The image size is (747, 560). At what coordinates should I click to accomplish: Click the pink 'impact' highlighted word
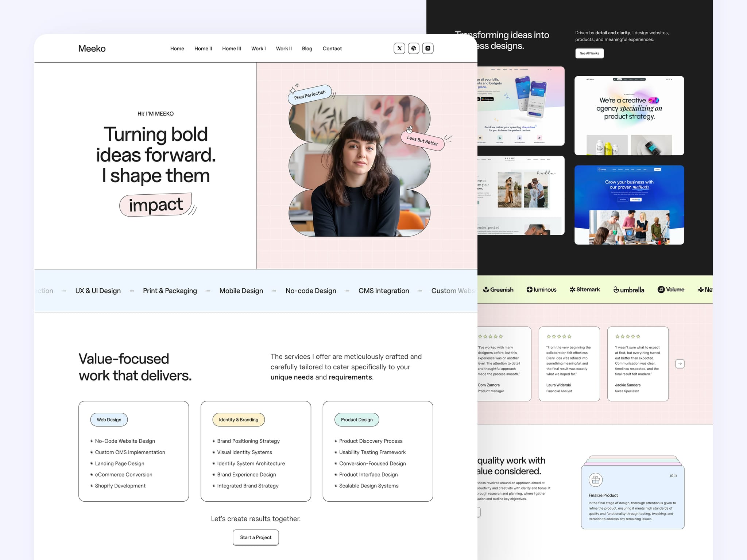(156, 205)
